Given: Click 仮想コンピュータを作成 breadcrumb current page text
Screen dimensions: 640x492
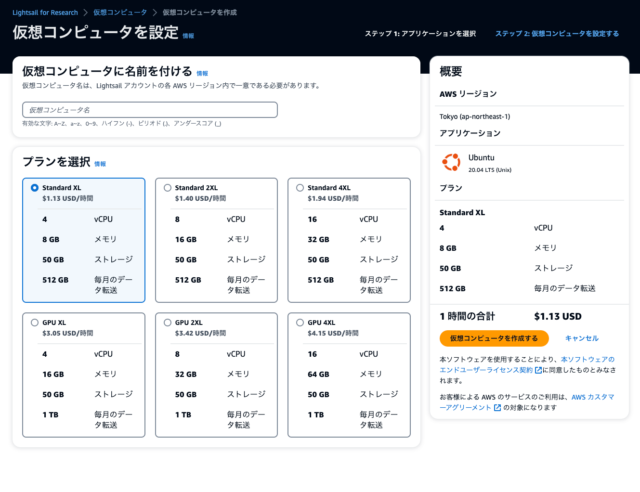Looking at the screenshot, I should tap(200, 13).
